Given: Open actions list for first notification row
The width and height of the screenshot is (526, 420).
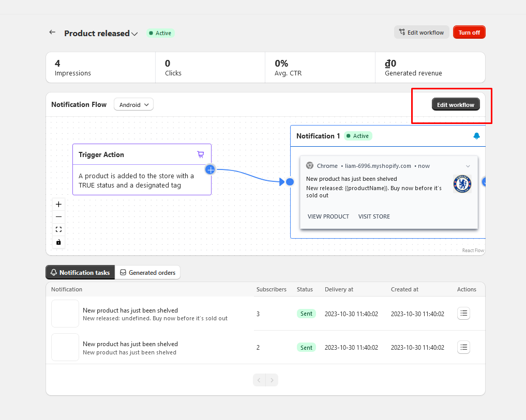Looking at the screenshot, I should (x=463, y=314).
